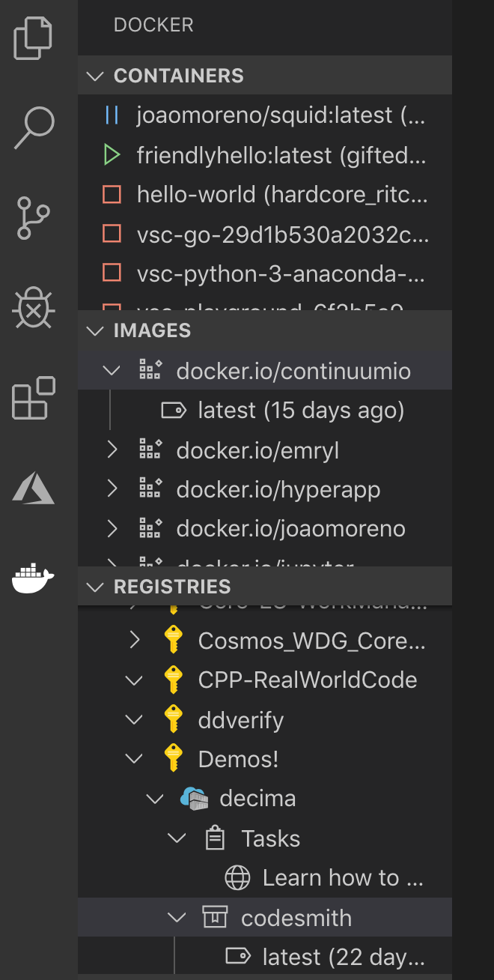This screenshot has height=980, width=494.
Task: Select the paused joaomoreno/squid:latest container
Action: tap(265, 115)
